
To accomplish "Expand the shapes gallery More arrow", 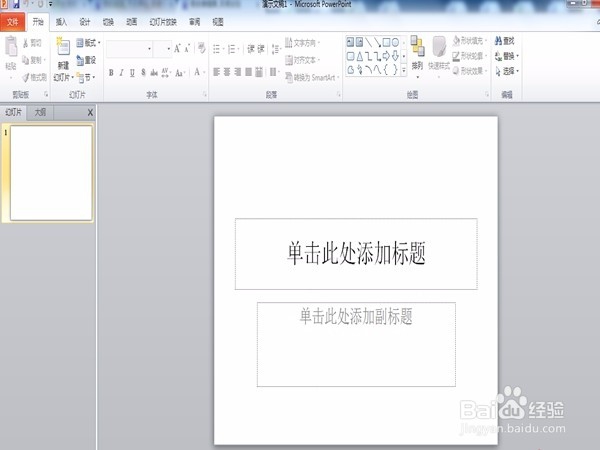I will tap(404, 70).
